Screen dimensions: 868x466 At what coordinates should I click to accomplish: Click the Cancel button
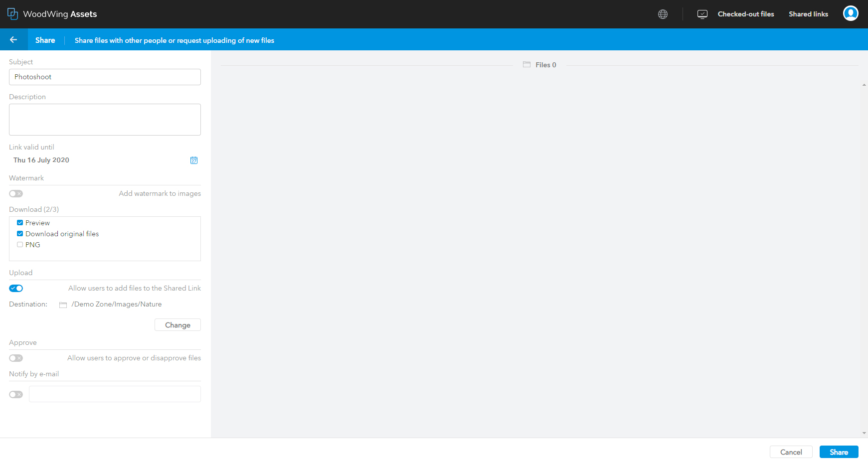click(x=791, y=452)
